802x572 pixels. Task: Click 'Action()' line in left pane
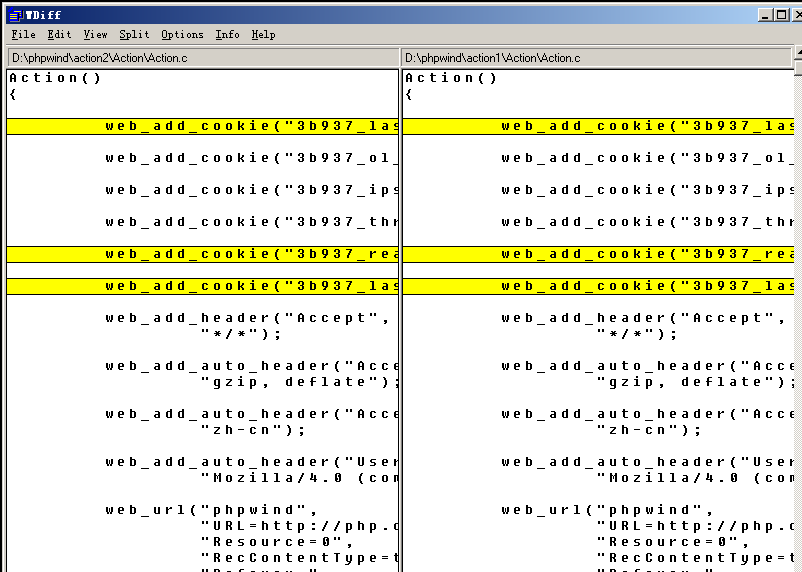pos(55,78)
